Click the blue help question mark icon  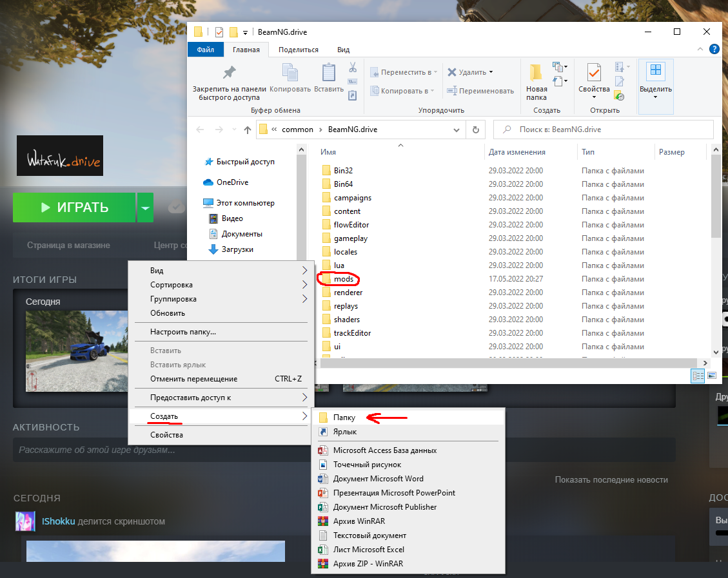click(x=714, y=49)
